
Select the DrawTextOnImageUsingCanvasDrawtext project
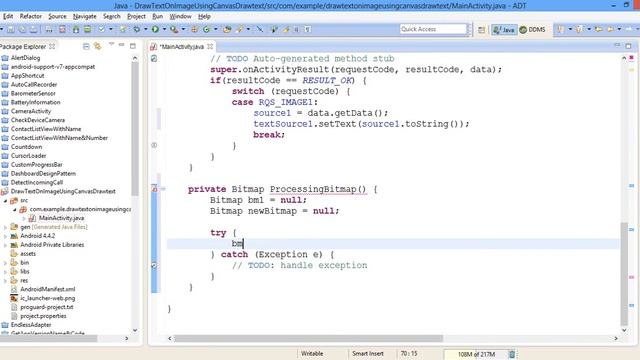pos(63,191)
